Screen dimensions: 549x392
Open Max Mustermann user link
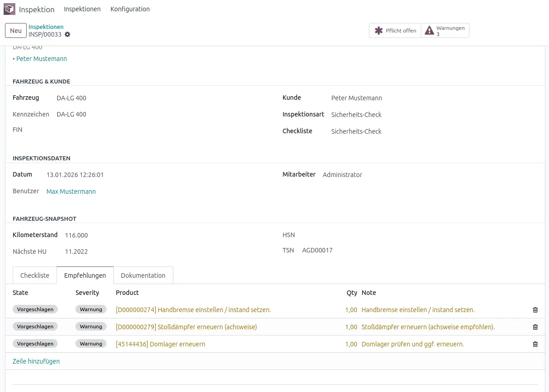click(x=71, y=191)
